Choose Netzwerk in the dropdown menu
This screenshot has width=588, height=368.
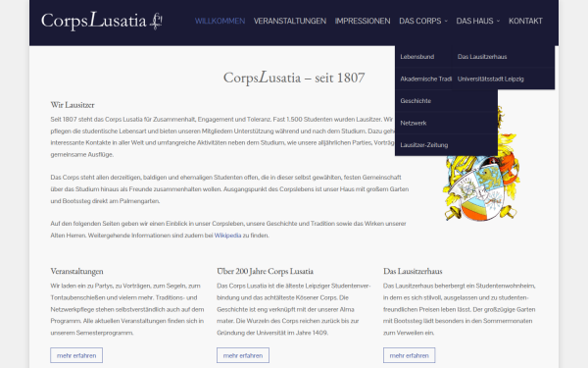click(x=446, y=123)
